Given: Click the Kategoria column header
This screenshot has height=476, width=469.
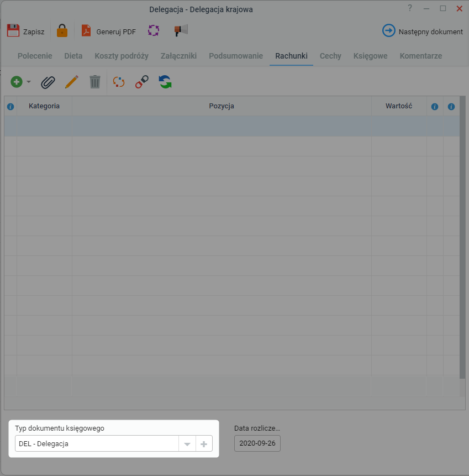Looking at the screenshot, I should point(44,106).
